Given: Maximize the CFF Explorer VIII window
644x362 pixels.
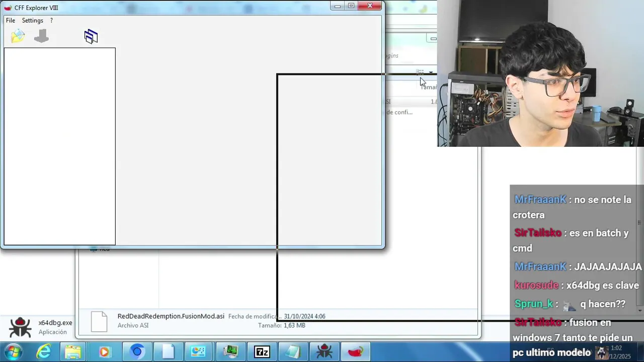Looking at the screenshot, I should (x=351, y=6).
